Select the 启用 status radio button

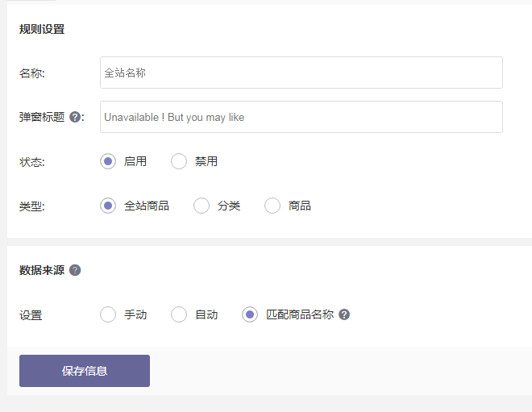click(x=108, y=161)
